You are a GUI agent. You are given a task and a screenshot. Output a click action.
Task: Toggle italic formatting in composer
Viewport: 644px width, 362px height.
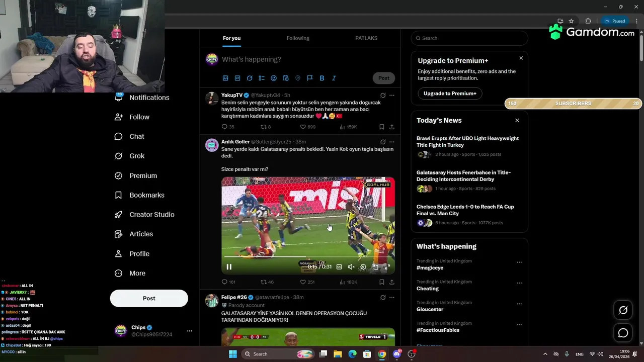click(x=334, y=78)
